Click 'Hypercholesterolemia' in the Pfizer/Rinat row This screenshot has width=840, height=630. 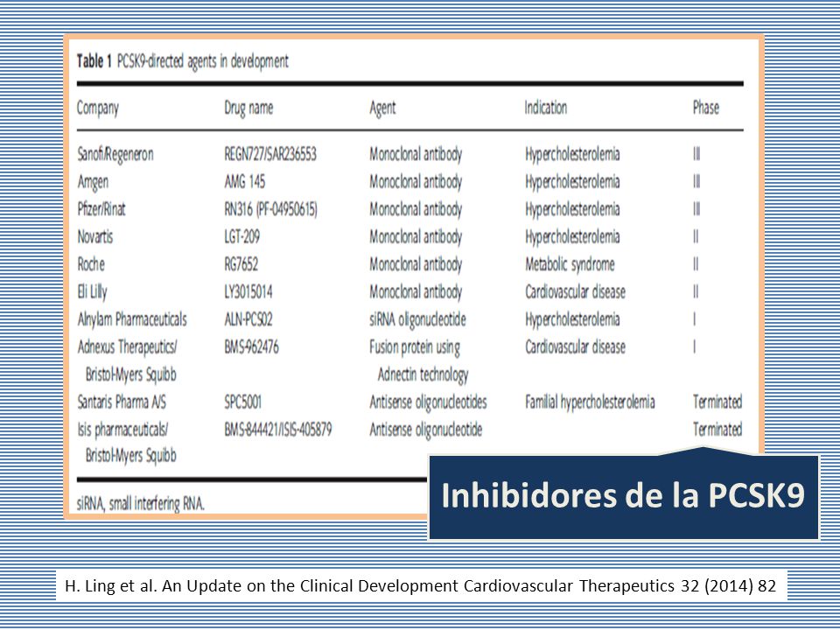(572, 209)
